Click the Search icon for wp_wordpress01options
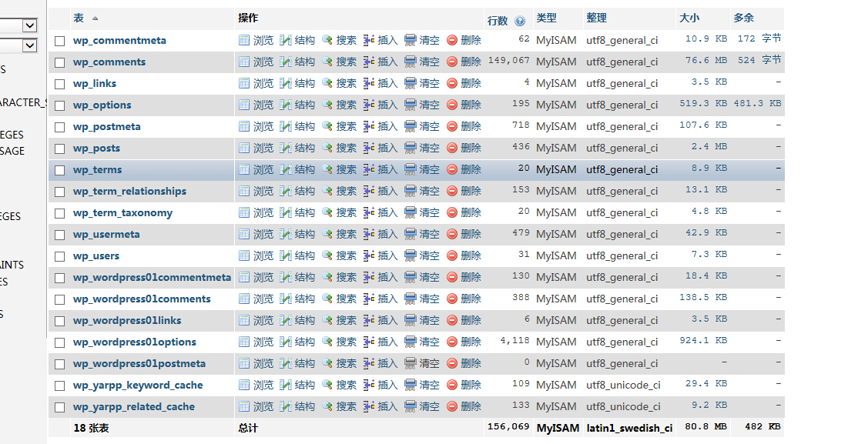The image size is (868, 444). pos(327,342)
